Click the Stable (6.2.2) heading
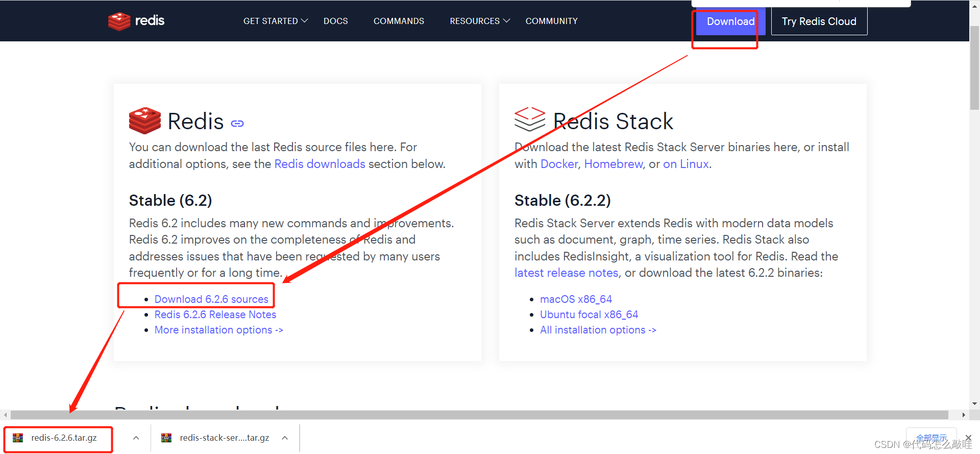This screenshot has height=454, width=980. click(562, 200)
